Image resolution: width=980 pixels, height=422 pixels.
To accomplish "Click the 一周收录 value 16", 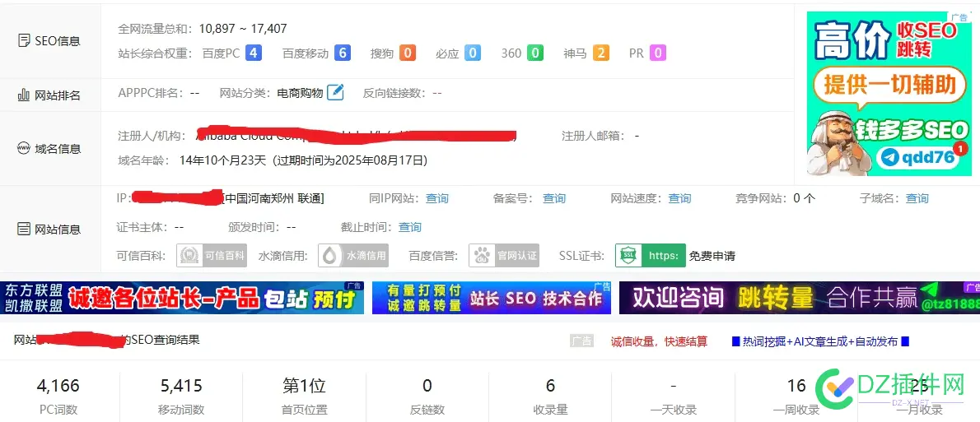I will point(796,386).
